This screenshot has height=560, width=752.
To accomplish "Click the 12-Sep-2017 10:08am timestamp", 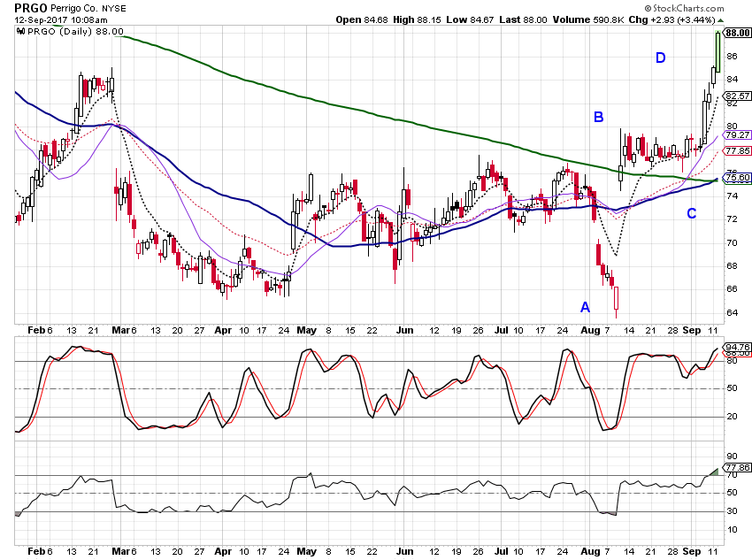I will click(61, 20).
